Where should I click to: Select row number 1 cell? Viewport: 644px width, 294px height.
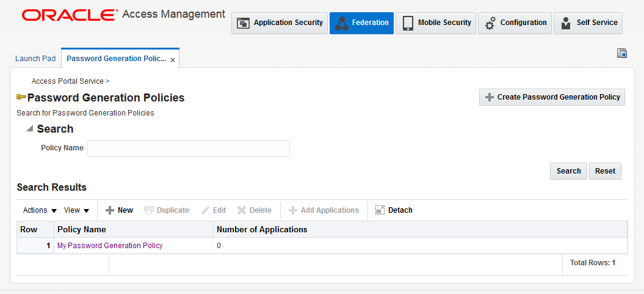click(35, 246)
